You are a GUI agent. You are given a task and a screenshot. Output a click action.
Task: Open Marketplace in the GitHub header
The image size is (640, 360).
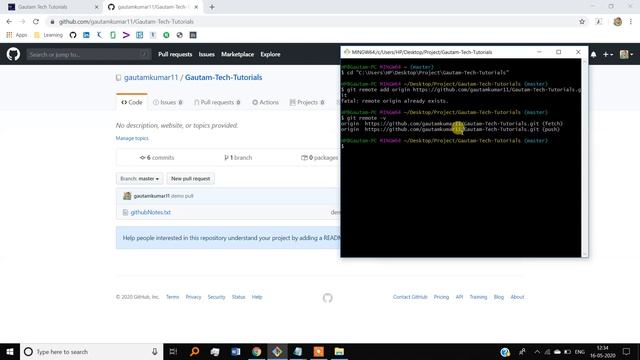(238, 54)
